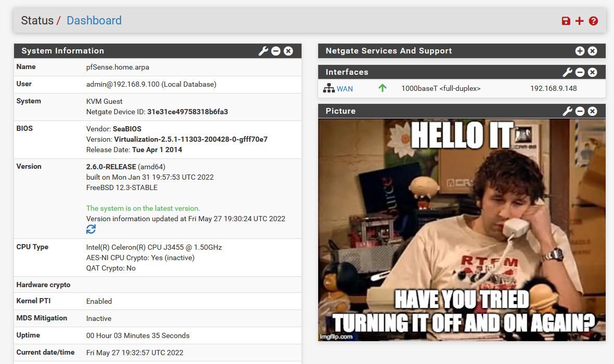Click the Hardware crypto row label

click(x=44, y=285)
